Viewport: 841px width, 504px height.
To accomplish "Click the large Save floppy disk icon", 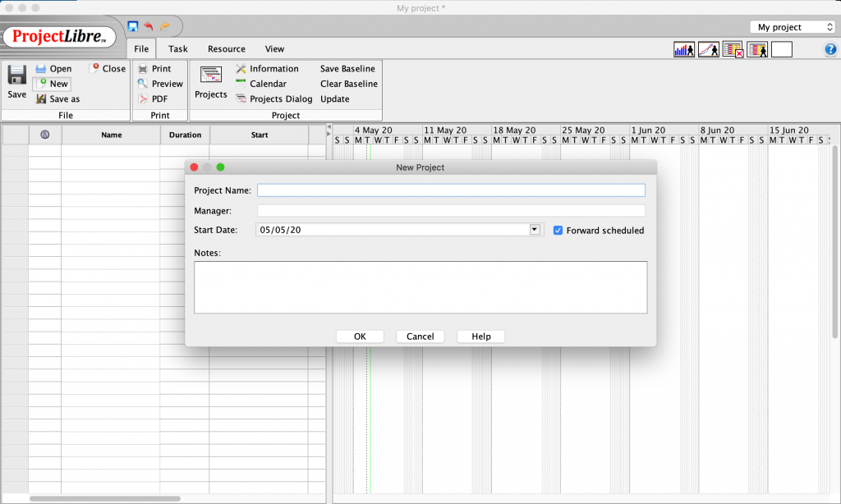I will pyautogui.click(x=16, y=76).
